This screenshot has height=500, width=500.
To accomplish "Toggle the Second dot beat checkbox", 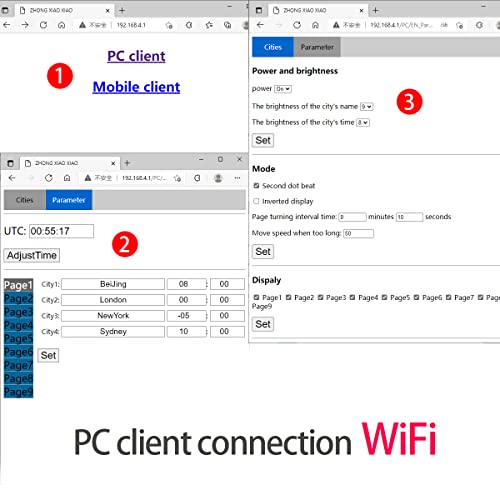I will point(256,186).
